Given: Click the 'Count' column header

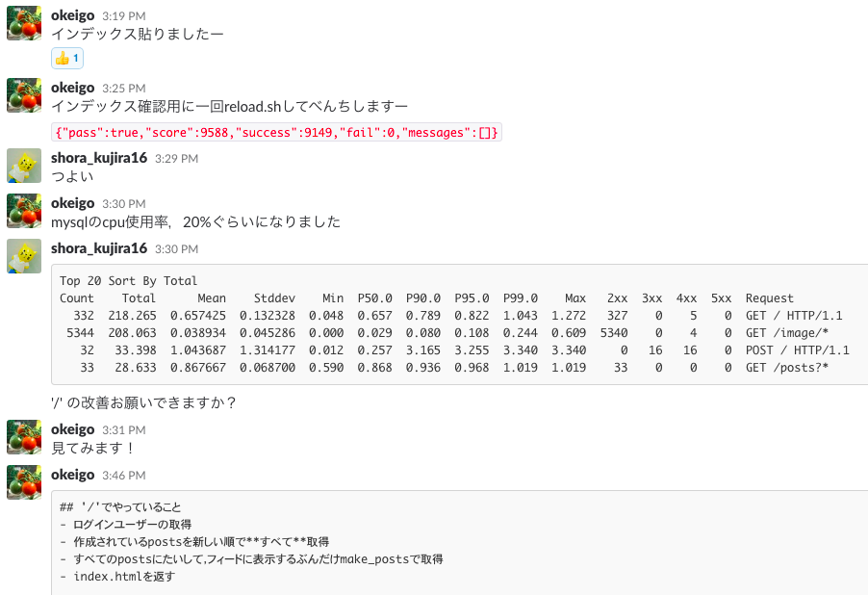Looking at the screenshot, I should pos(76,298).
